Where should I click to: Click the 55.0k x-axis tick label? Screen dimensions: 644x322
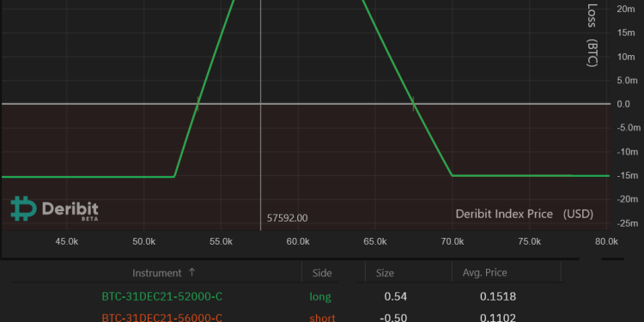point(221,242)
